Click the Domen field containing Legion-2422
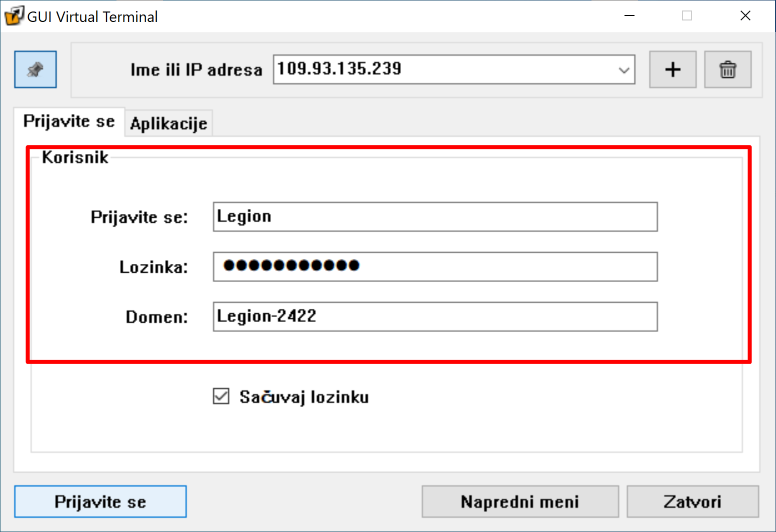Viewport: 776px width, 532px height. point(435,317)
